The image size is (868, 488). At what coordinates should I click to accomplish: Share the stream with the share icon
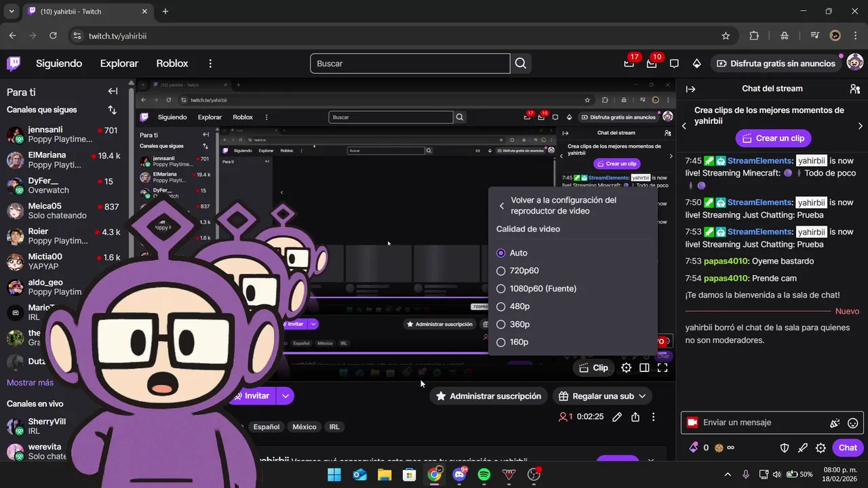click(635, 417)
